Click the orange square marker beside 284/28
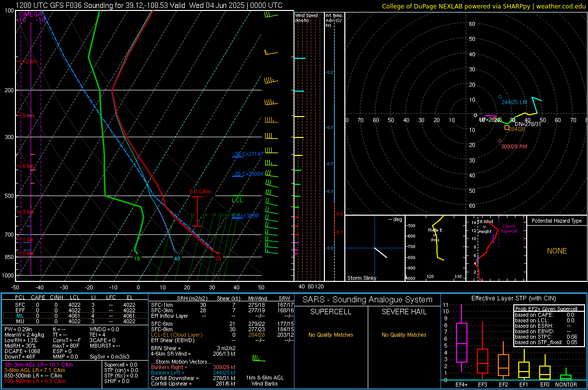This screenshot has height=390, width=588. (507, 128)
